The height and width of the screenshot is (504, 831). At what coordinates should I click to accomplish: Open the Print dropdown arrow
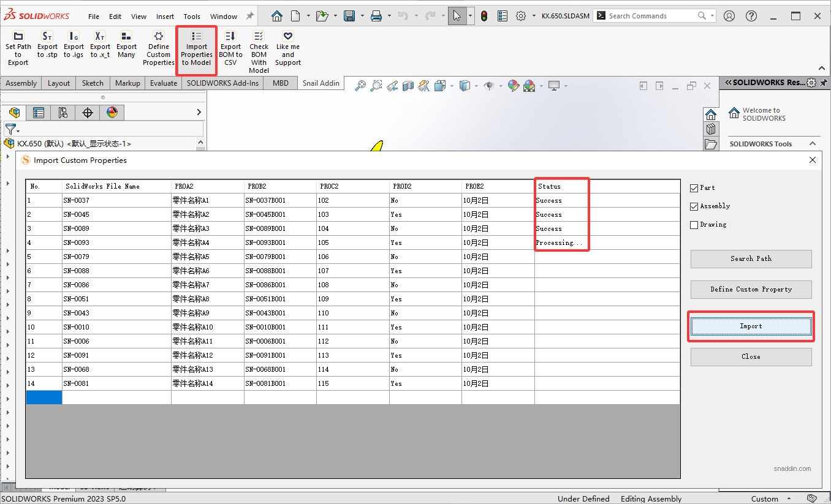(390, 17)
